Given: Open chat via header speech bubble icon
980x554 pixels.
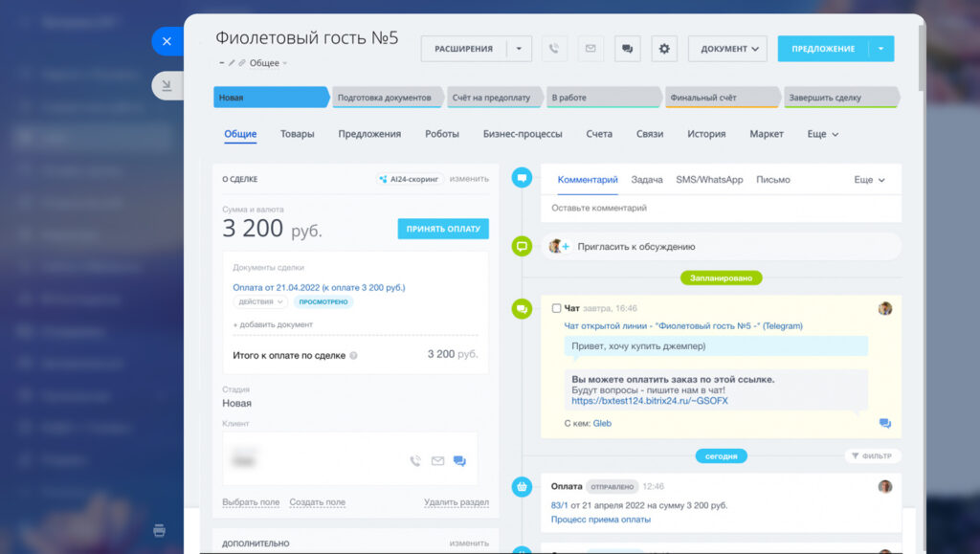Looking at the screenshot, I should (627, 49).
